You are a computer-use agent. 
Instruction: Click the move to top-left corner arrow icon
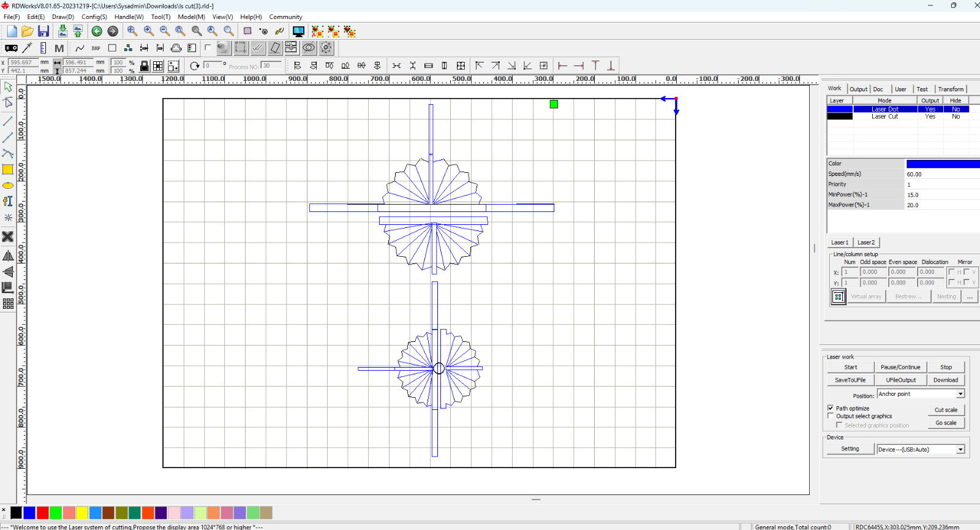[480, 66]
